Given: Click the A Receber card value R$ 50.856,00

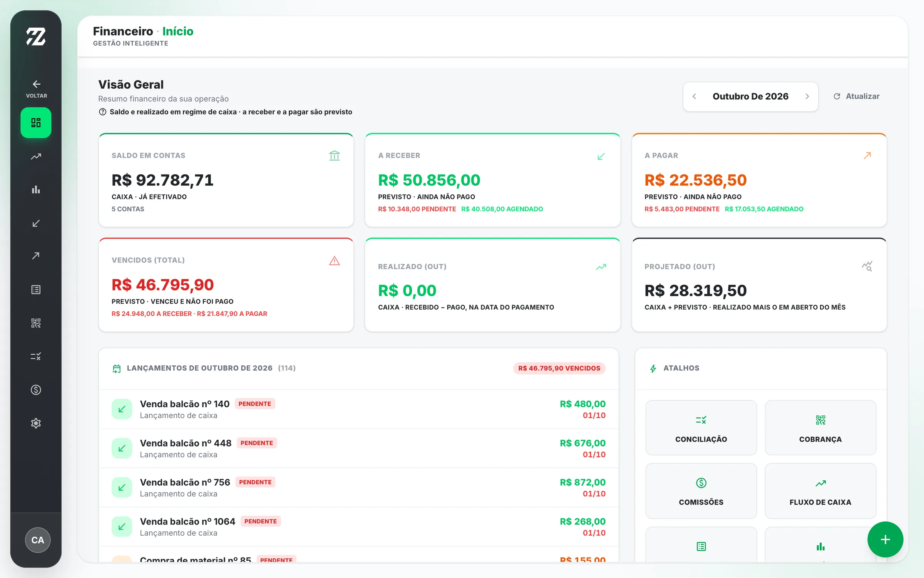Looking at the screenshot, I should click(429, 180).
